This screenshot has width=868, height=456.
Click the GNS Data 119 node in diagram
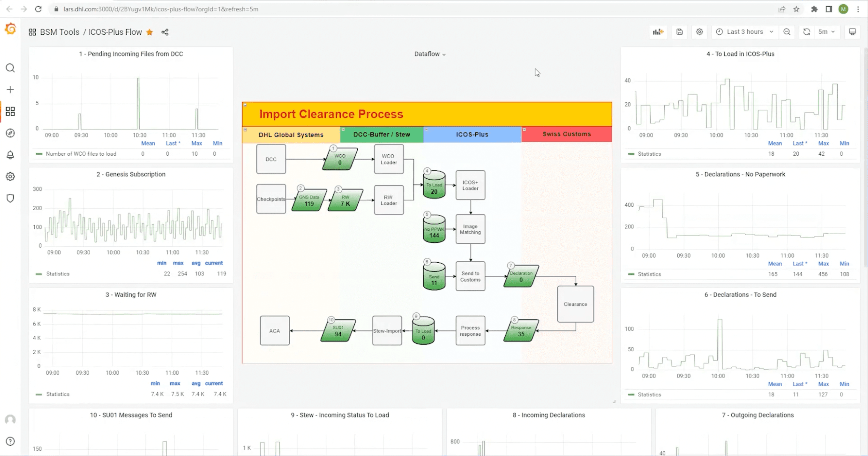[x=309, y=200]
